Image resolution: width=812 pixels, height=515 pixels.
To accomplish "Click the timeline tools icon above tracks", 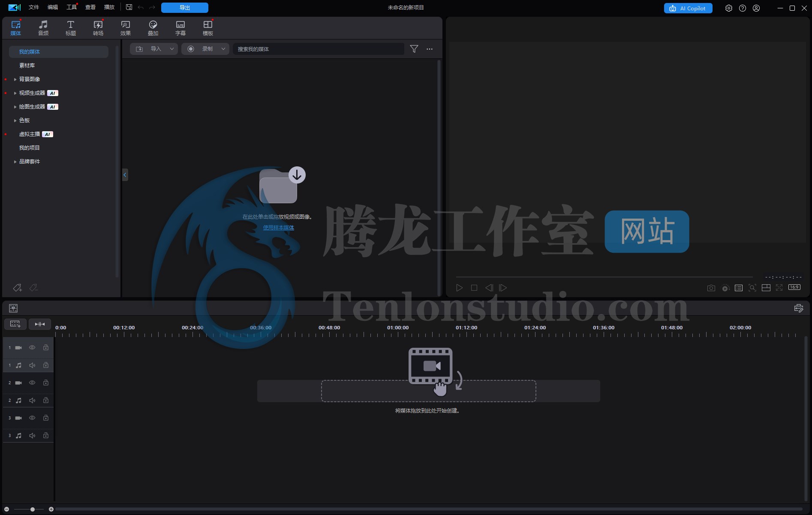I will tap(13, 308).
